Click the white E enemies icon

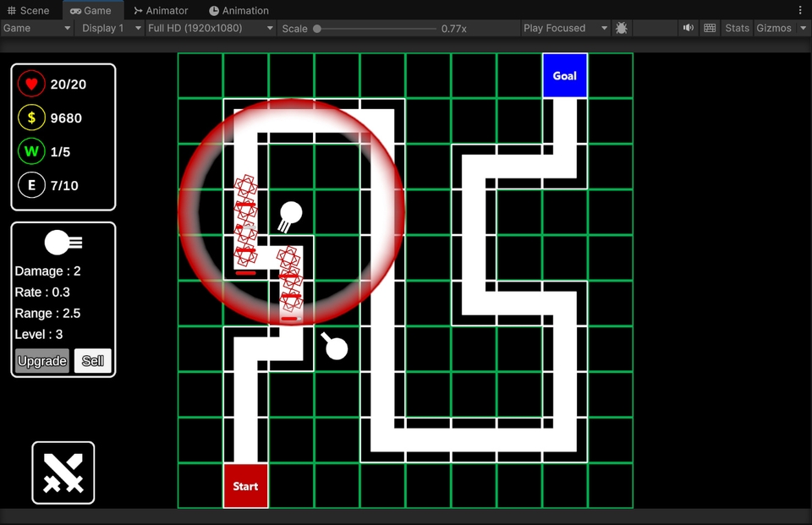click(x=31, y=185)
